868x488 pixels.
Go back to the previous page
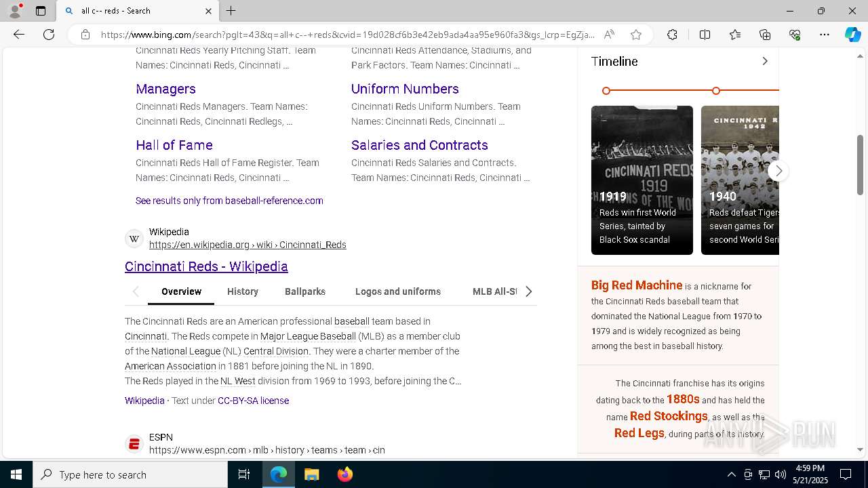(19, 35)
